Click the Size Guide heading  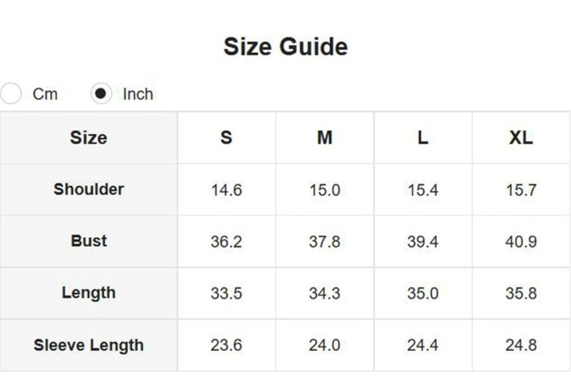point(285,46)
